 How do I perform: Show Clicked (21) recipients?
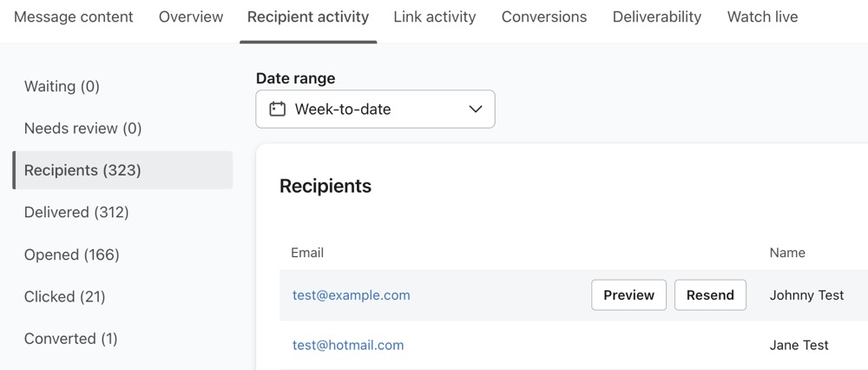[x=65, y=296]
